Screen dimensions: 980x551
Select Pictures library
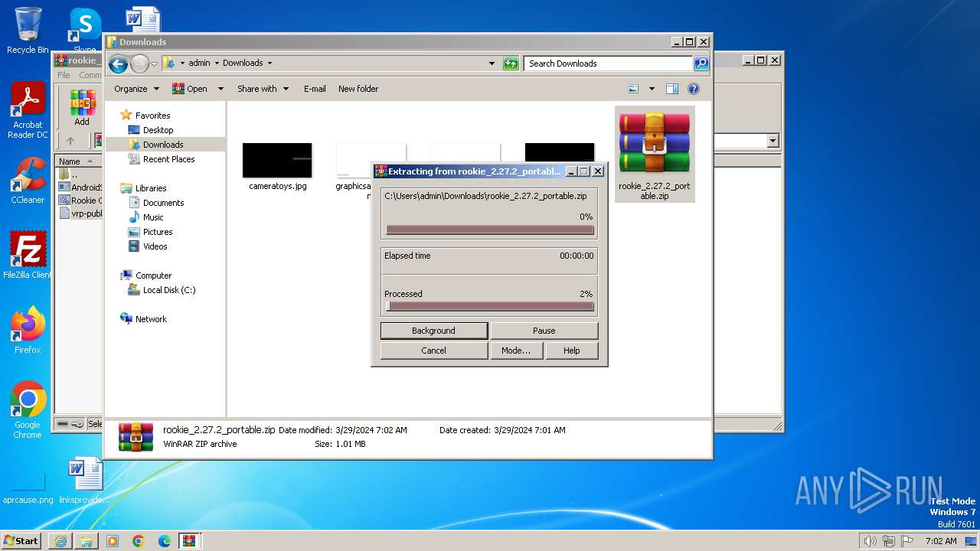[158, 232]
